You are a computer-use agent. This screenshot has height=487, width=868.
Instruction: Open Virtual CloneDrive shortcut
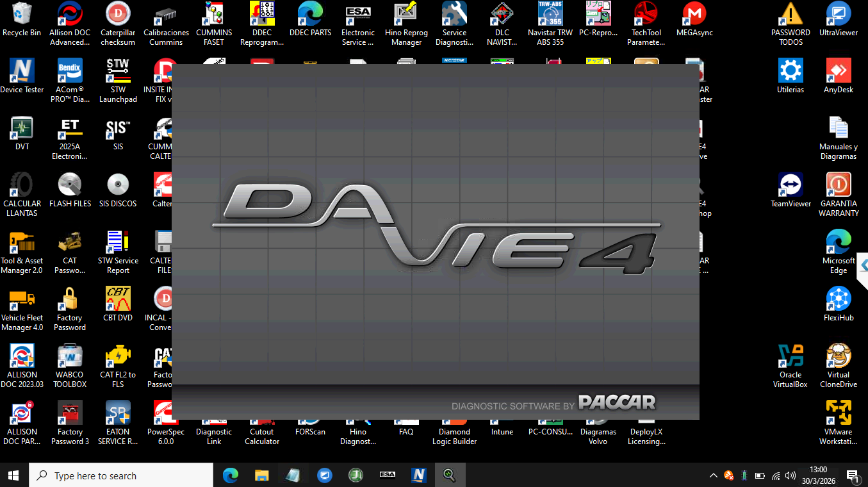coord(839,366)
